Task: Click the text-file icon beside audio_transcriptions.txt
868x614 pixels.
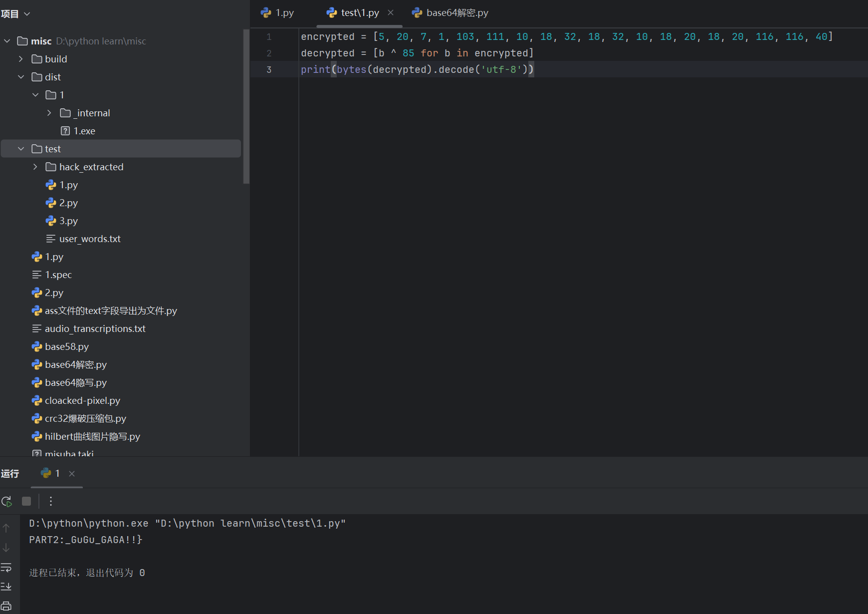Action: [x=37, y=328]
